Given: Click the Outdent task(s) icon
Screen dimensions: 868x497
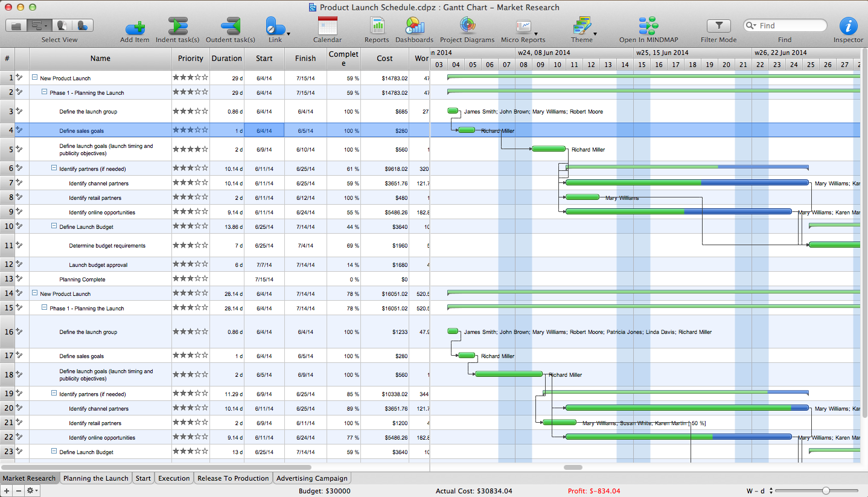Looking at the screenshot, I should pyautogui.click(x=230, y=27).
